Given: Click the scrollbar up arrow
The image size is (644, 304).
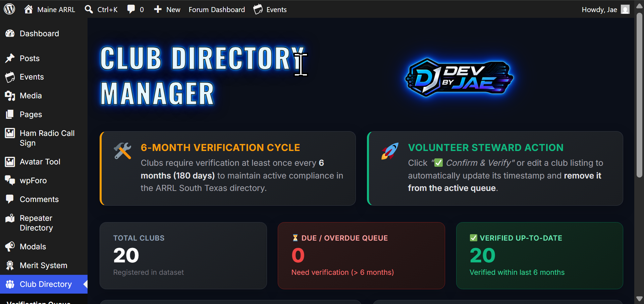Looking at the screenshot, I should tap(639, 6).
